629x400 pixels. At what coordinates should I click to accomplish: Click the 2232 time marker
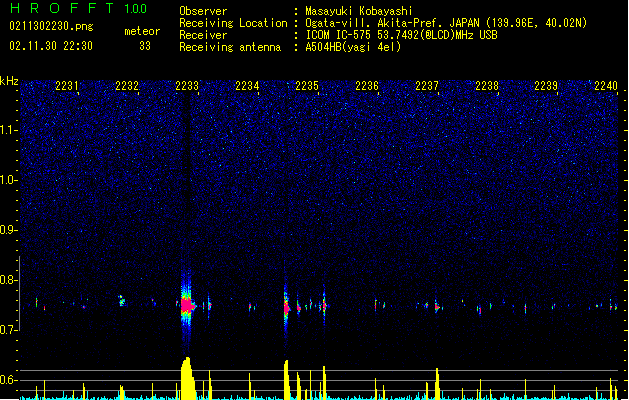coord(127,86)
